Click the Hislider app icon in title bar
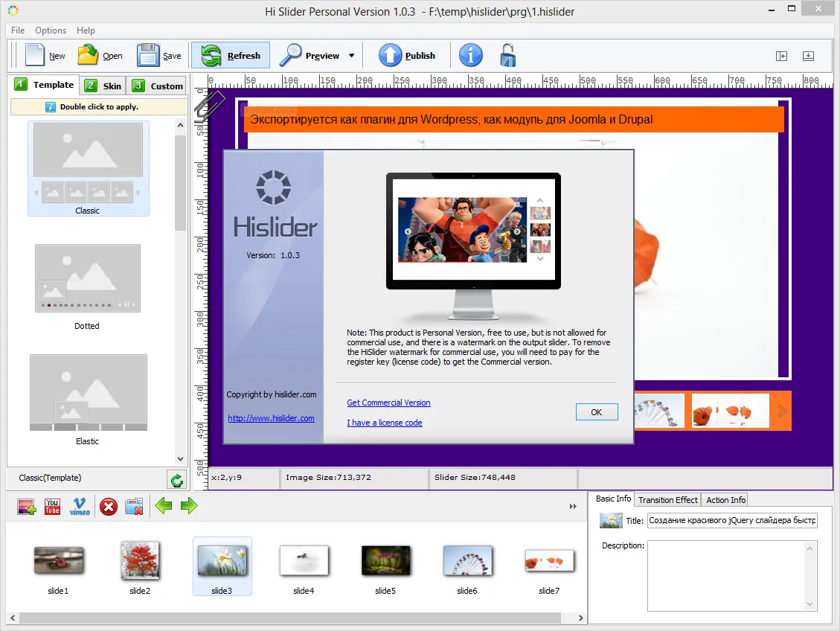 [x=13, y=10]
